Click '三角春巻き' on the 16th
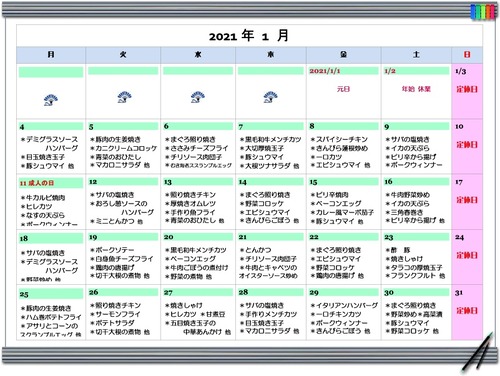Screen dimensions: 500x376 (407, 212)
